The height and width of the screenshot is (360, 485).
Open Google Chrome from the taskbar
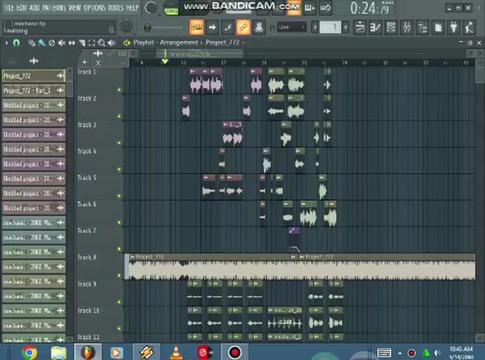(29, 352)
